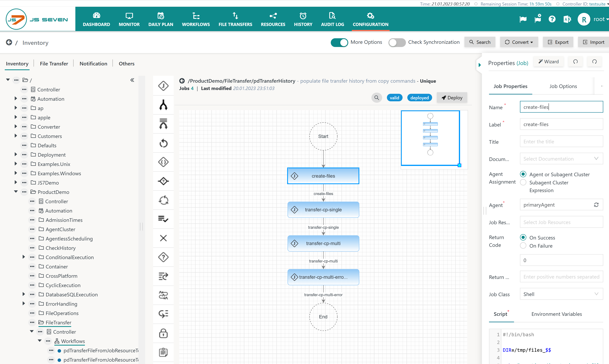The width and height of the screenshot is (609, 364).
Task: Select the Finish instruction with checkmark icon
Action: click(163, 219)
